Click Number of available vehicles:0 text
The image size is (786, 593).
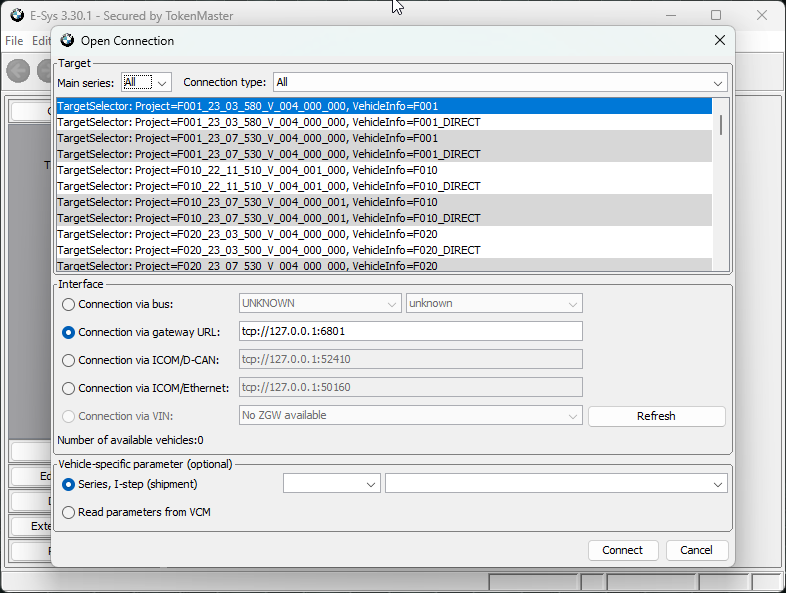(130, 440)
